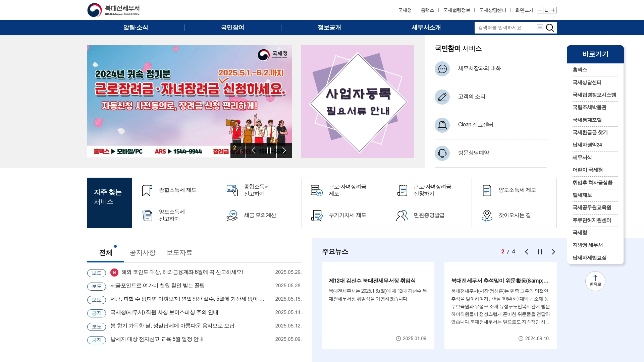Click the 국세상담센터 top link
Image resolution: width=644 pixels, height=362 pixels.
[493, 10]
